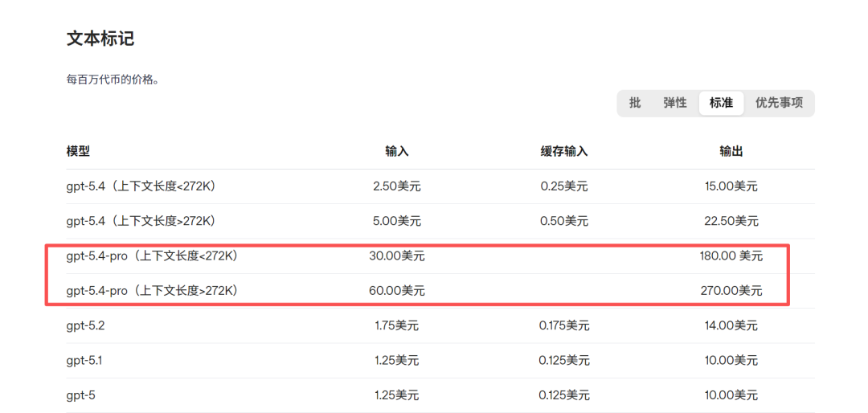The image size is (868, 413).
Task: Click the 180.00 美元 output price
Action: point(731,256)
